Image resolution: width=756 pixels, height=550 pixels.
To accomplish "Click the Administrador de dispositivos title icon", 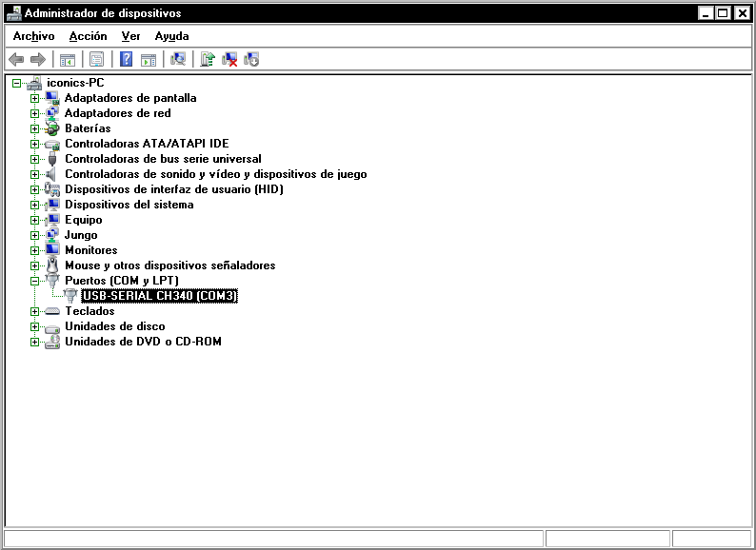I will pyautogui.click(x=14, y=13).
